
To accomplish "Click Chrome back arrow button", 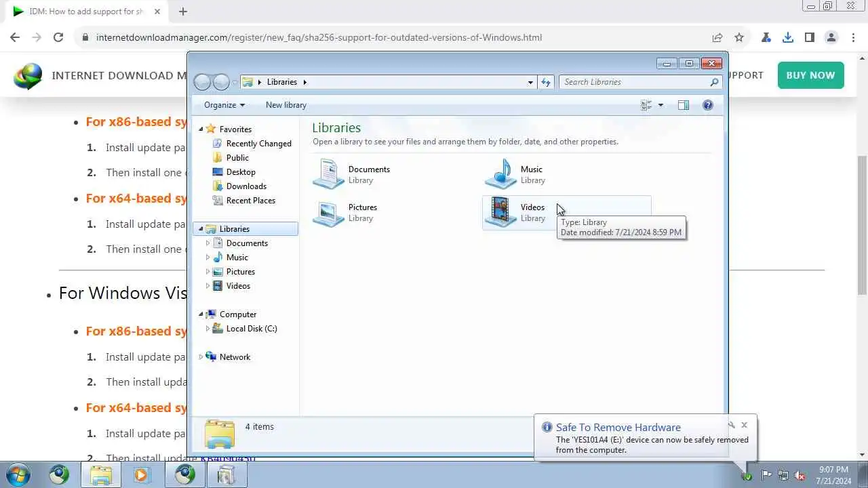I will (x=15, y=37).
